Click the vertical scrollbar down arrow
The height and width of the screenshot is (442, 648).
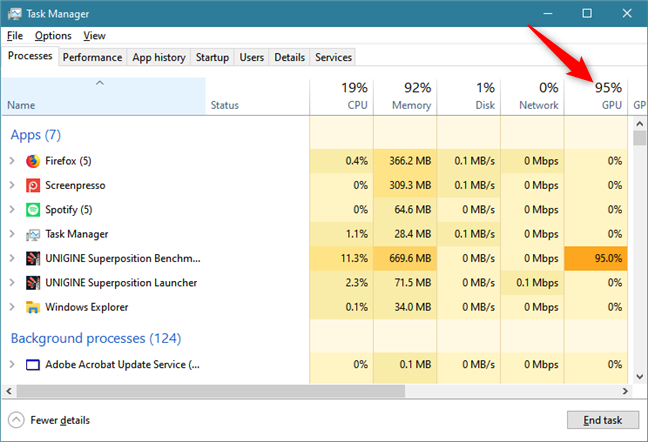tap(639, 376)
